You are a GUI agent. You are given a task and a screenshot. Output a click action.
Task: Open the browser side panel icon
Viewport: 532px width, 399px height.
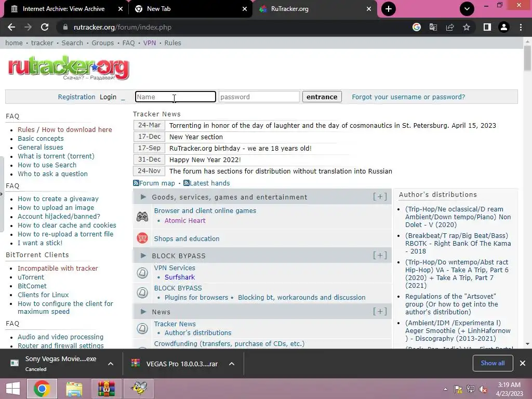(487, 27)
